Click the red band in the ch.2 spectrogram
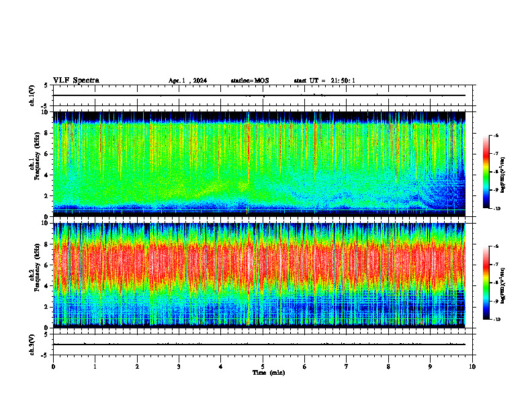The height and width of the screenshot is (411, 532). point(259,263)
